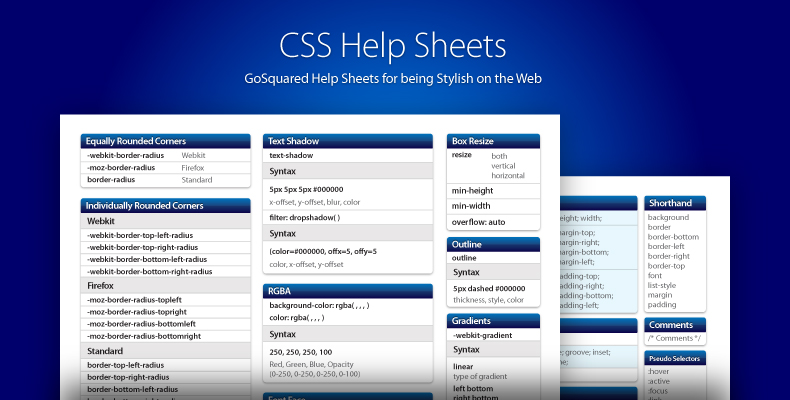Click the "-moz-border-radius" property row
The height and width of the screenshot is (400, 790).
165,168
